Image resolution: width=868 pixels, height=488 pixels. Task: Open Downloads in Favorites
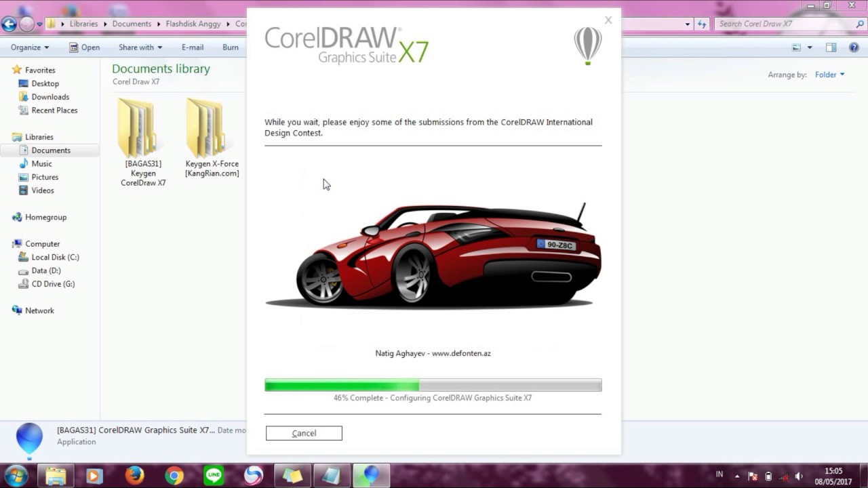pyautogui.click(x=50, y=97)
